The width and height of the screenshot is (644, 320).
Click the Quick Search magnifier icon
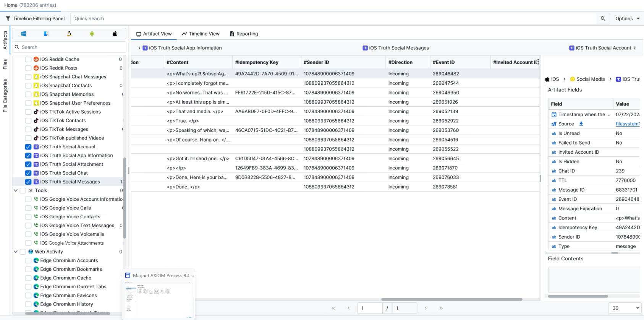[603, 18]
